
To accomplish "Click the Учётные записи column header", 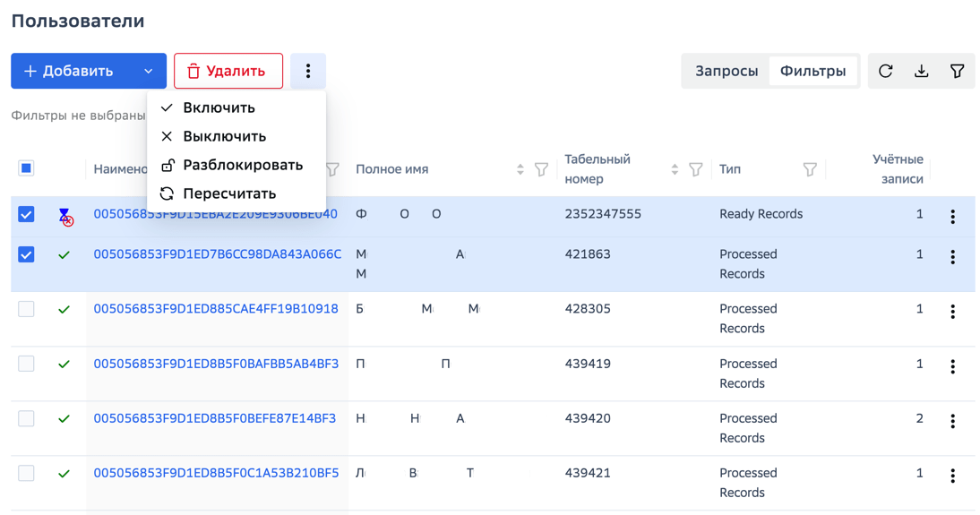I will [898, 168].
